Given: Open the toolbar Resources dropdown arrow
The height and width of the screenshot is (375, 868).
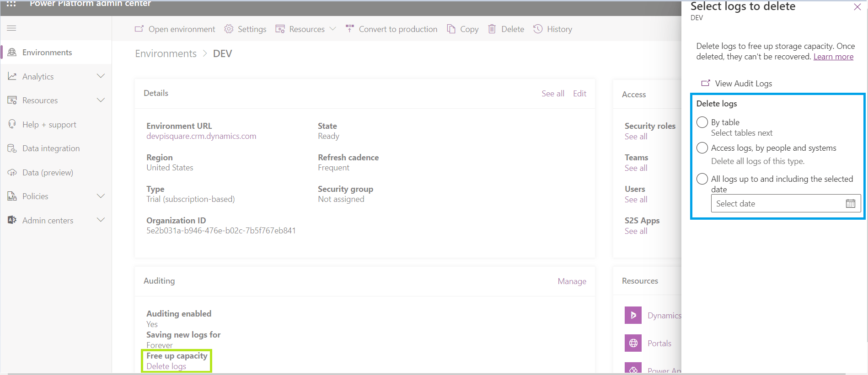Looking at the screenshot, I should click(x=332, y=29).
